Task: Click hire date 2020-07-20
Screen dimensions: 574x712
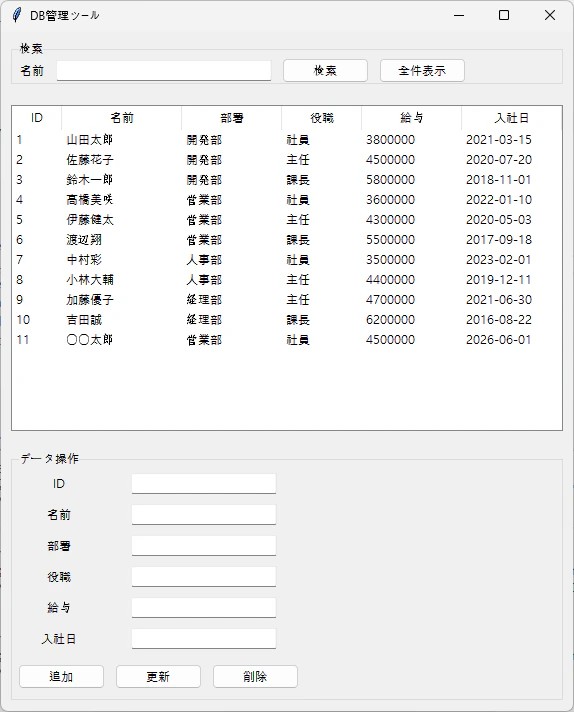Action: pyautogui.click(x=499, y=160)
